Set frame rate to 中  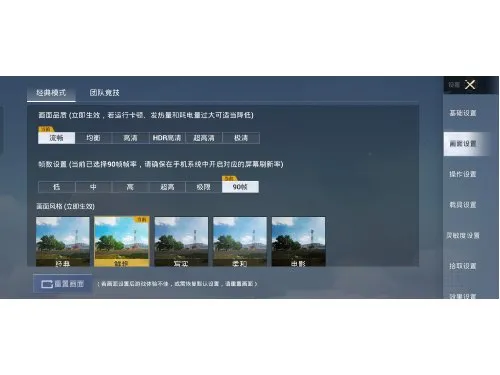point(93,187)
